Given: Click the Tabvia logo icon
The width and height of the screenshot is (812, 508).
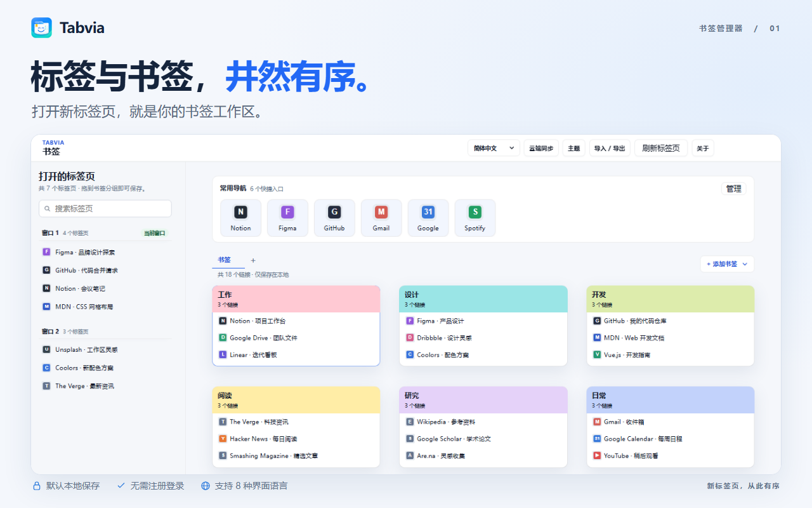Looking at the screenshot, I should point(41,28).
